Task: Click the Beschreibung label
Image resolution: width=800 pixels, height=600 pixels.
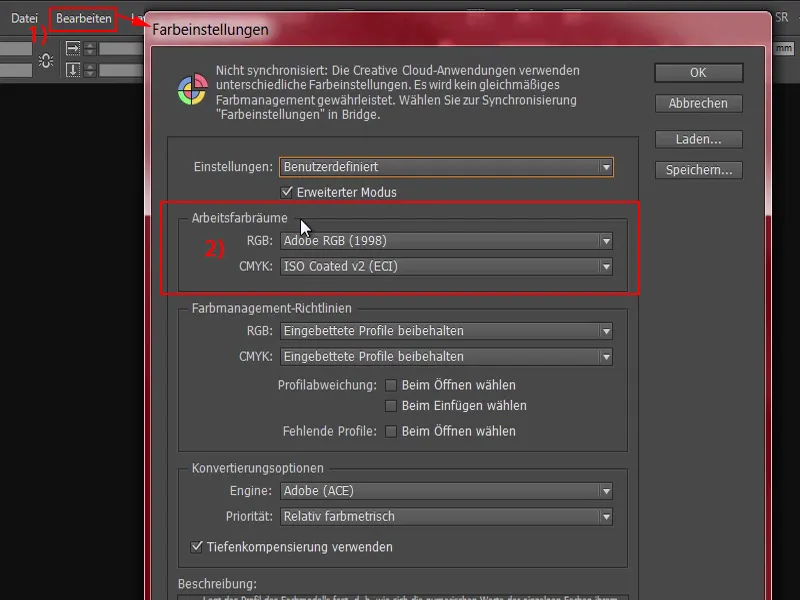Action: coord(217,584)
